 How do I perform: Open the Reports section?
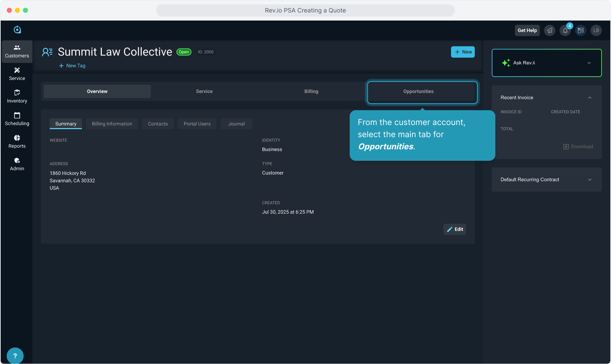(x=17, y=142)
